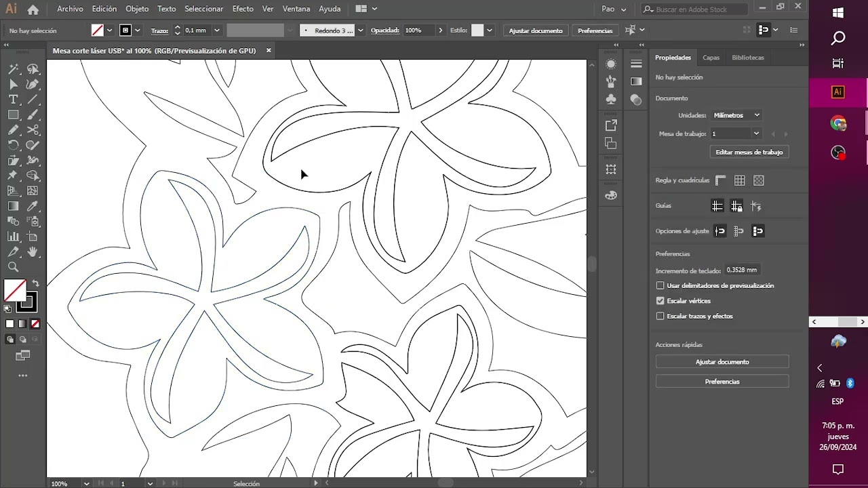Open the Asset Export panel icon
Screen dimensions: 868x488
pos(611,125)
